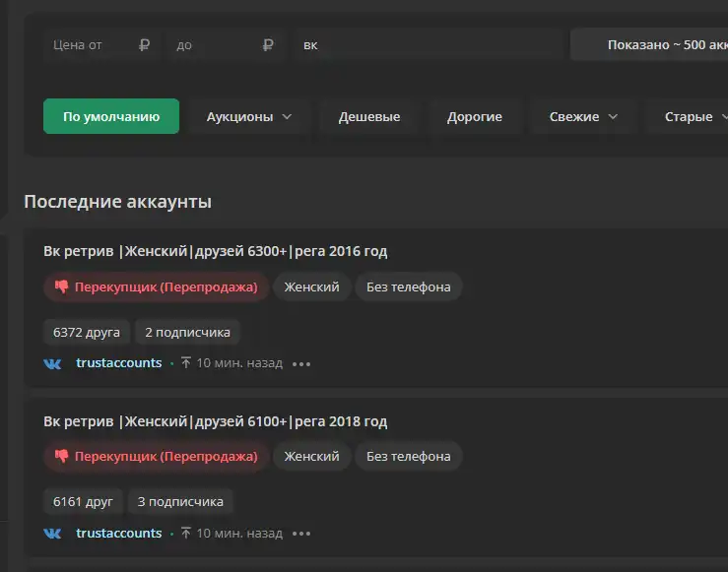The height and width of the screenshot is (572, 728).
Task: Click VK logo icon in the 2018 listing
Action: 52,533
